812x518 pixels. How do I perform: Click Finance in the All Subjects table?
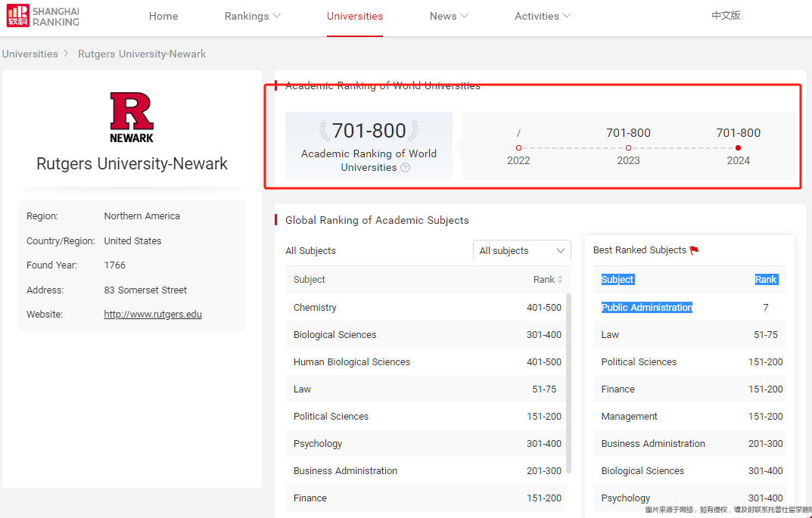(426, 498)
